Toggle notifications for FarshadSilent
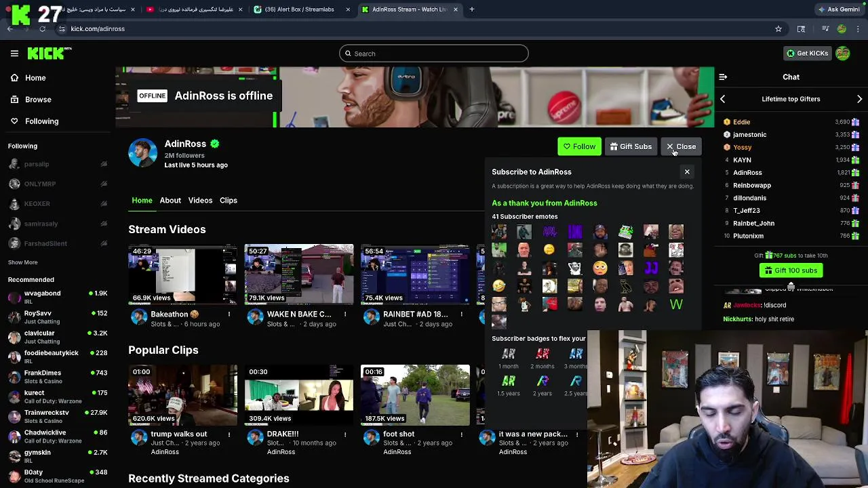 104,243
